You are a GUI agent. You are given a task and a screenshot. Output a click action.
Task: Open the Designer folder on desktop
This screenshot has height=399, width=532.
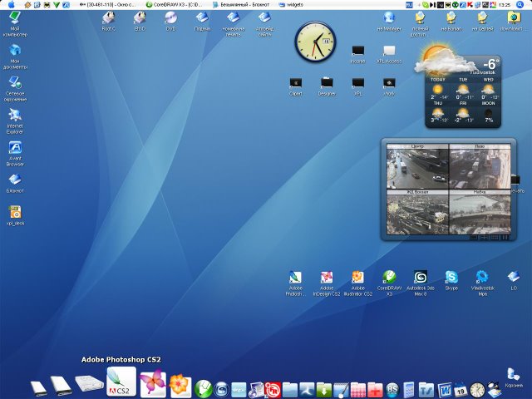[x=327, y=86]
